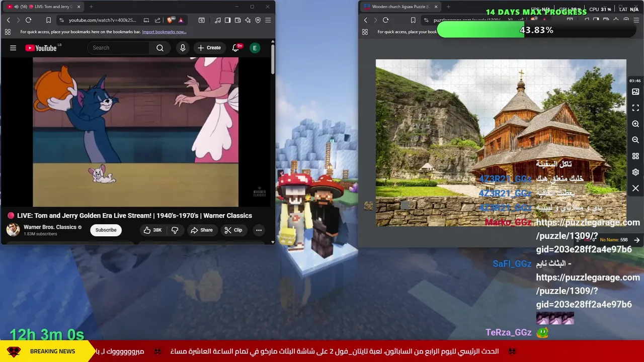Screen dimensions: 644x362
Task: Bookmark the puzzle page
Action: click(x=413, y=20)
